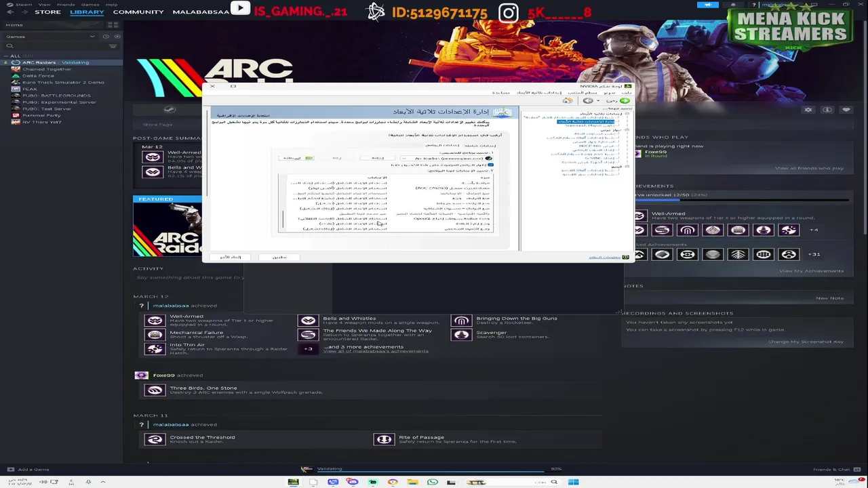Viewport: 868px width, 488px height.
Task: Open the Friends menu
Action: [x=66, y=4]
